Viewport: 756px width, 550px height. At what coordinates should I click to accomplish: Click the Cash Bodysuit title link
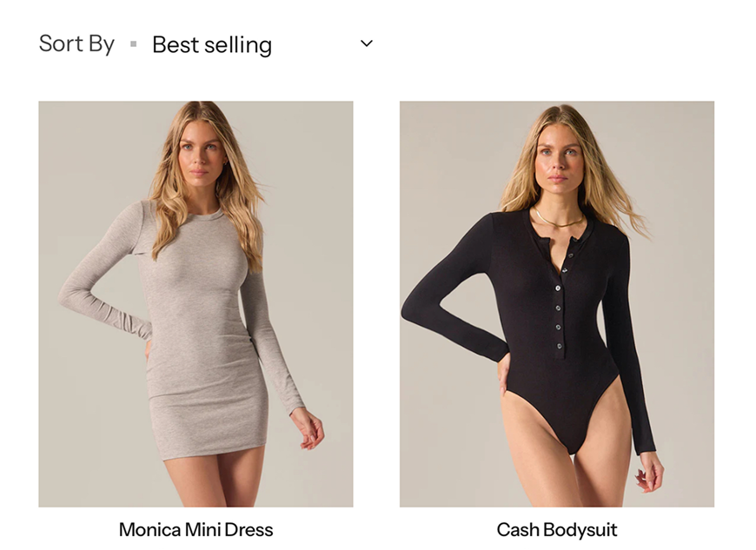click(x=556, y=529)
